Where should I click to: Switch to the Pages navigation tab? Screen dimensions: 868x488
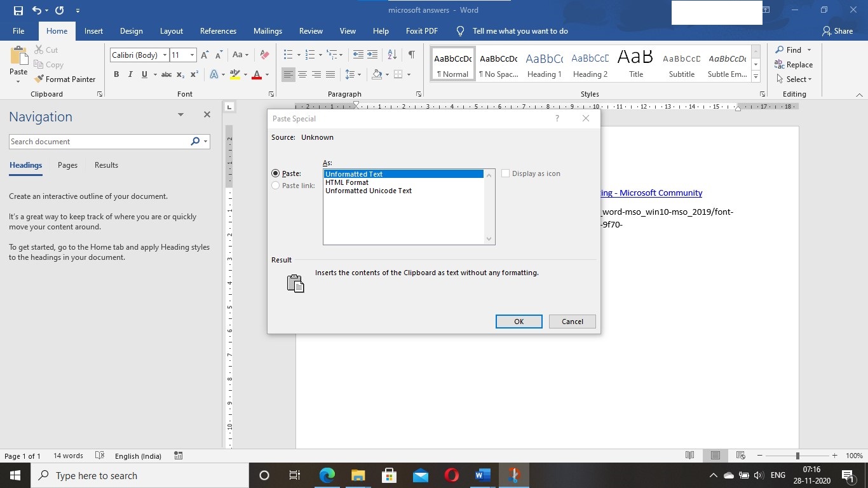click(x=67, y=165)
